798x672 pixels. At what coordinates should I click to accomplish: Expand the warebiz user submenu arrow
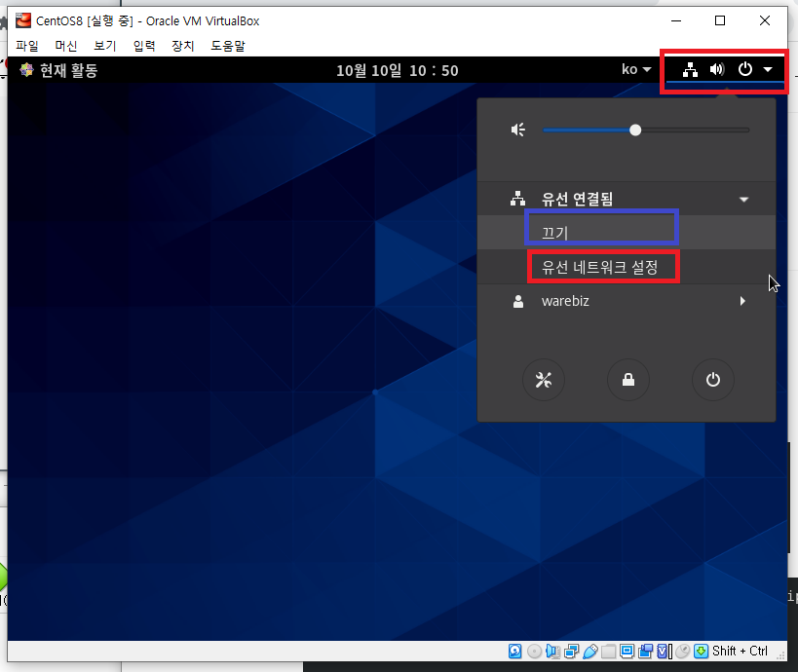[742, 301]
